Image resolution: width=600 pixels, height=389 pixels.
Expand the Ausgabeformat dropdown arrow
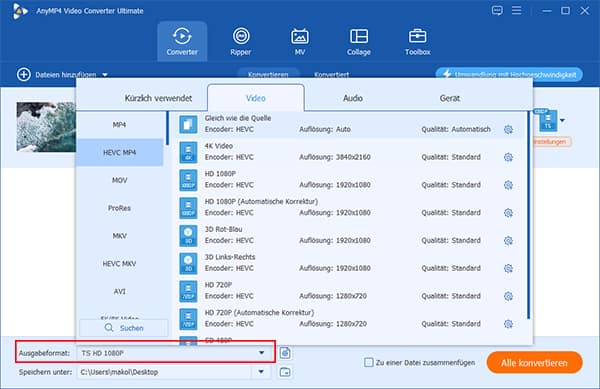click(261, 353)
